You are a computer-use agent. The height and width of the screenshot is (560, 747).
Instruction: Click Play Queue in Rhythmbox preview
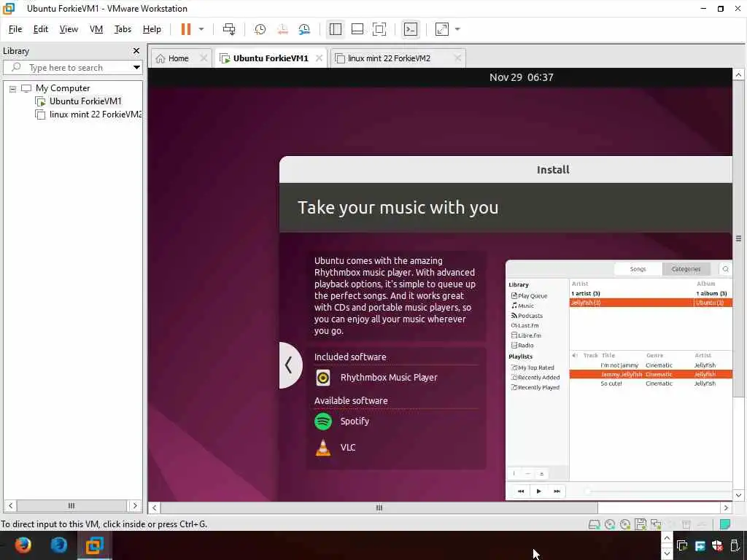pyautogui.click(x=530, y=296)
